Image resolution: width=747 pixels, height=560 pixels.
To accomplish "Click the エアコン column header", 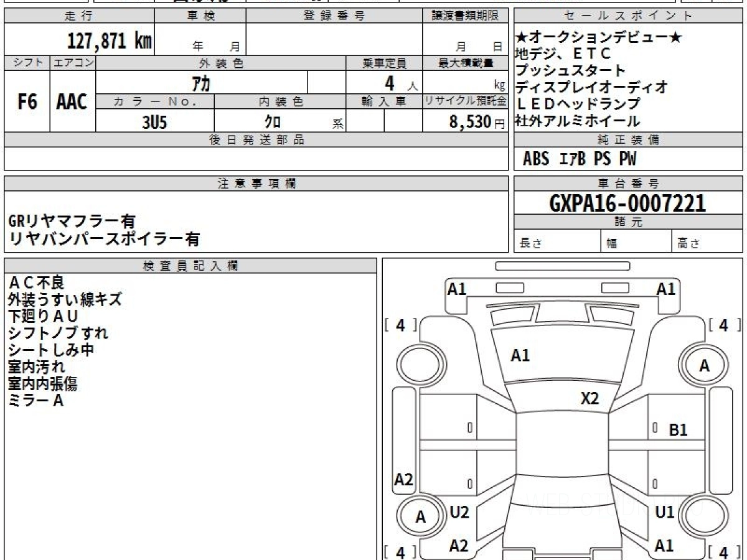I will point(73,63).
